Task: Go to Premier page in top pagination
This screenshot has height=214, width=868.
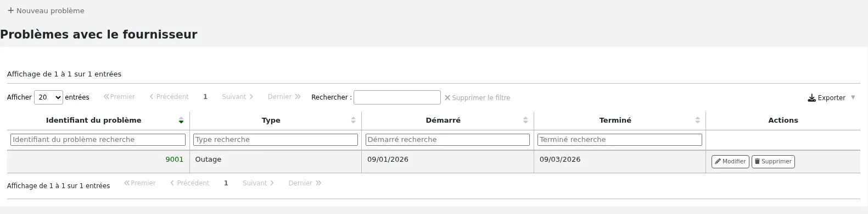Action: [119, 97]
